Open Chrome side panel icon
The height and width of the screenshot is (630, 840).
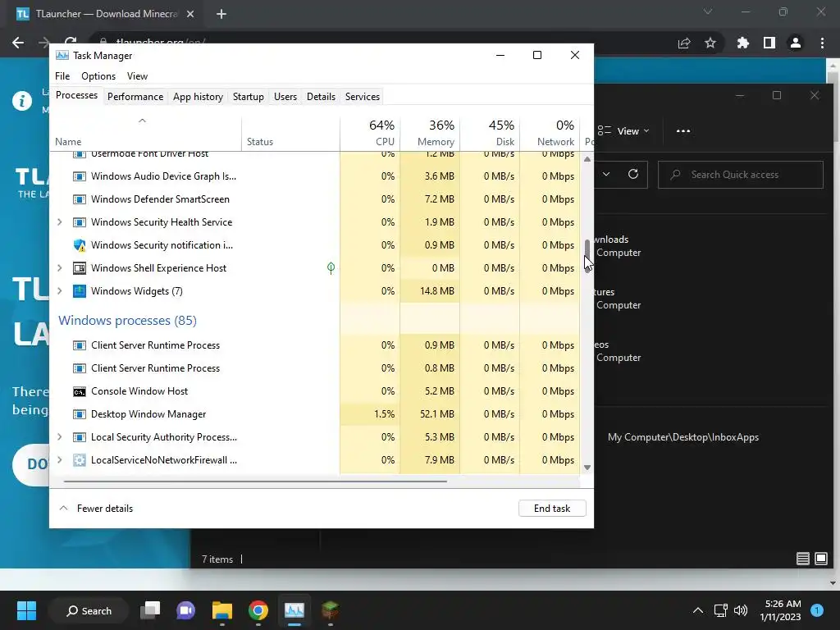point(769,43)
